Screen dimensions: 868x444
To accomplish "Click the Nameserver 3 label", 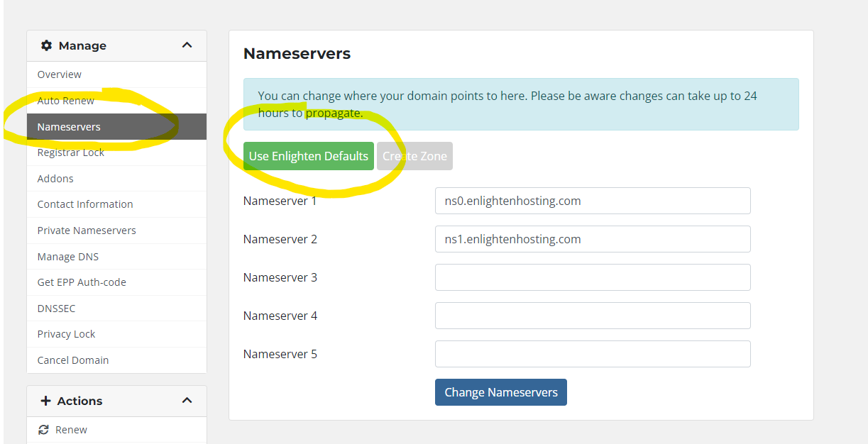I will tap(280, 277).
